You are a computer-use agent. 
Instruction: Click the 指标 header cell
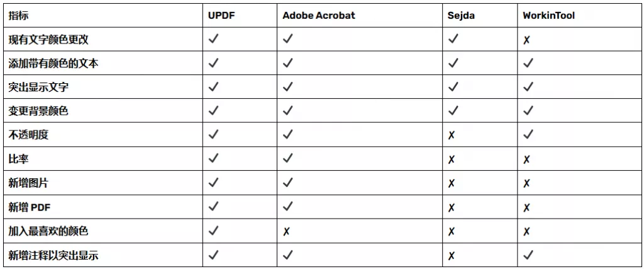[x=18, y=15]
